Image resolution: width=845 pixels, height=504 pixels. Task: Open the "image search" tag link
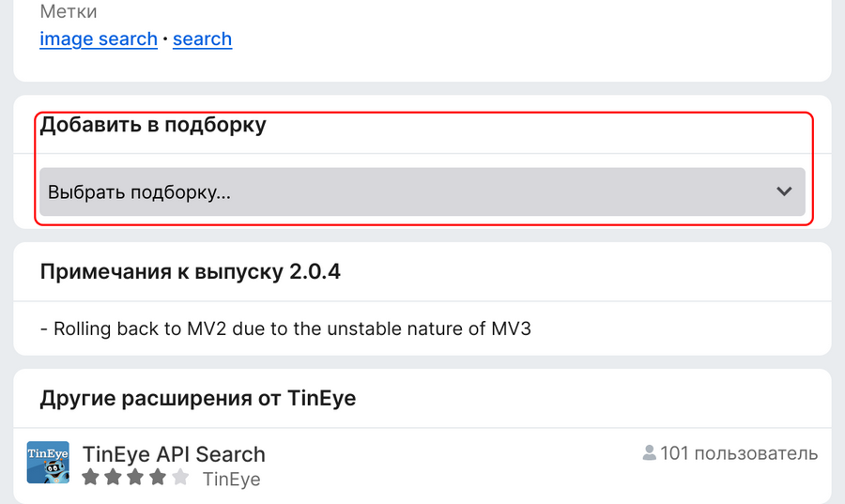(99, 38)
